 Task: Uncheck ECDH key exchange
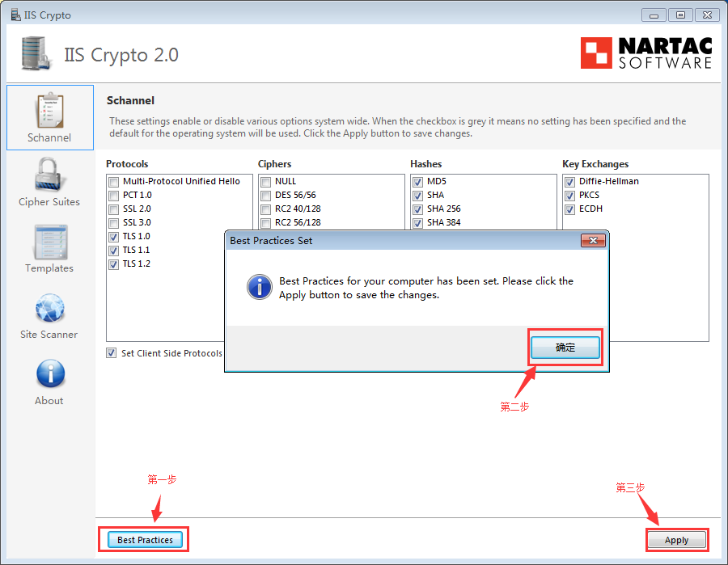click(x=569, y=209)
